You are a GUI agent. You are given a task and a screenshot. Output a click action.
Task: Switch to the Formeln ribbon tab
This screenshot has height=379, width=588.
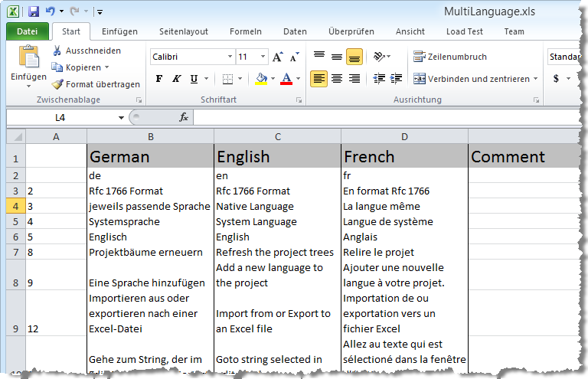[x=245, y=31]
